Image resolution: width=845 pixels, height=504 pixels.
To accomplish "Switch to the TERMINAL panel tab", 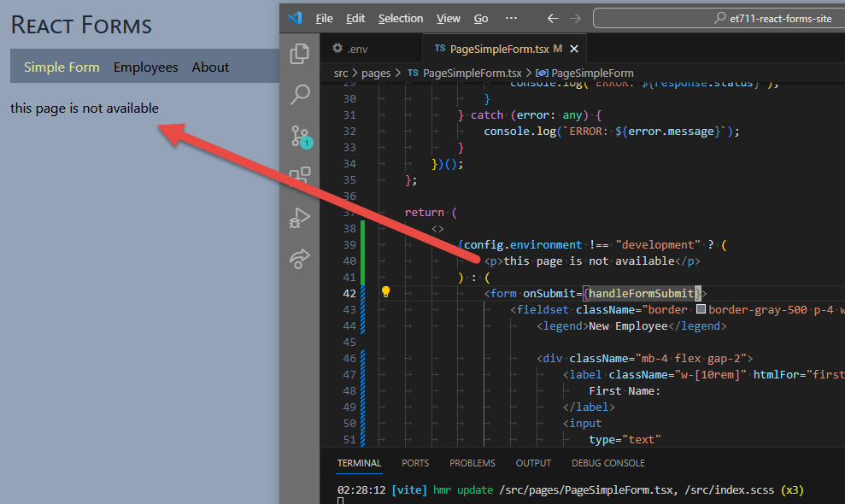I will tap(359, 463).
